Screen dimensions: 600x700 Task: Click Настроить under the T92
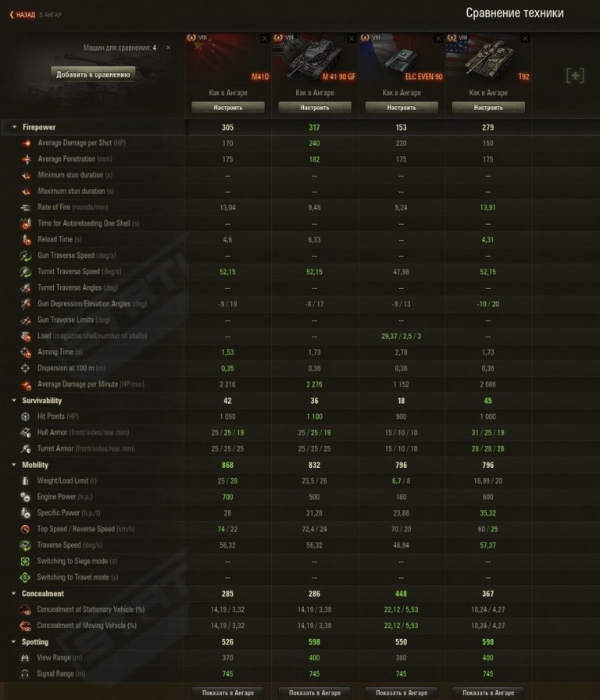tap(488, 108)
